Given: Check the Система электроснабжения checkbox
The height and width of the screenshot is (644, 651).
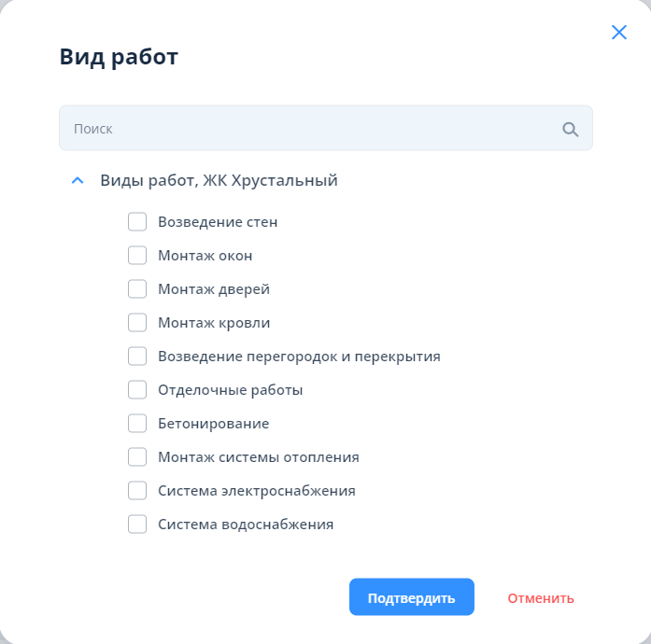Looking at the screenshot, I should pyautogui.click(x=137, y=491).
